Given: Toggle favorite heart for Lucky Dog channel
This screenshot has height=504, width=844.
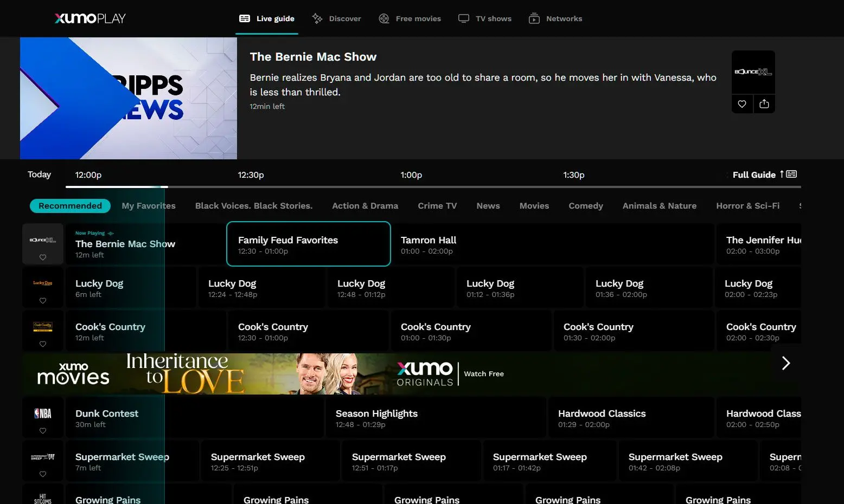Looking at the screenshot, I should [43, 301].
